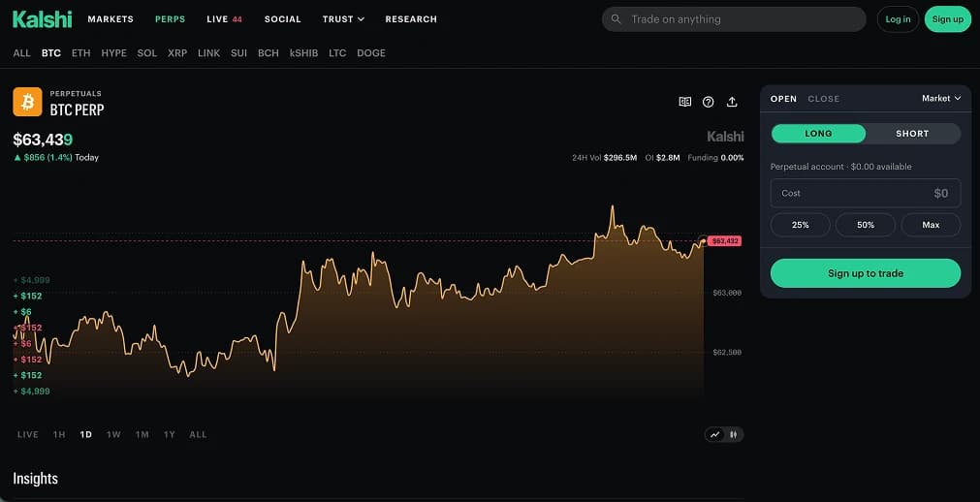Click the Bitcoin BTC PERP icon
Screen dimensions: 980x502
tap(27, 102)
